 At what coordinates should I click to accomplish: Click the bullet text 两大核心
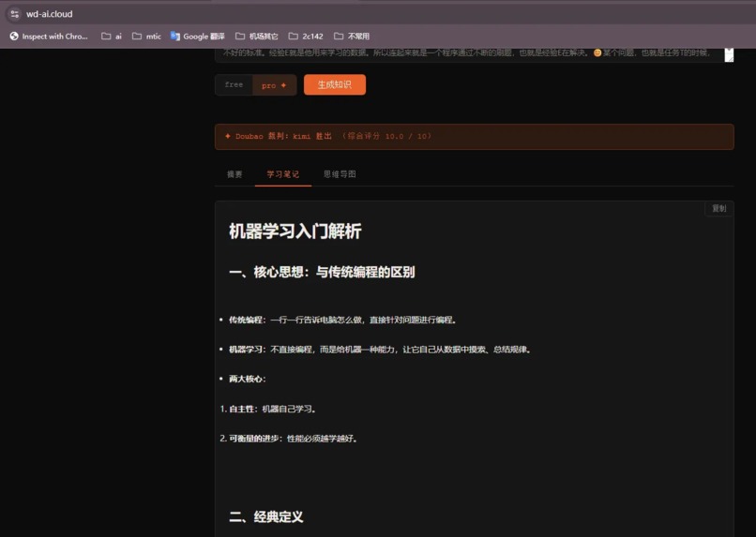pos(248,379)
